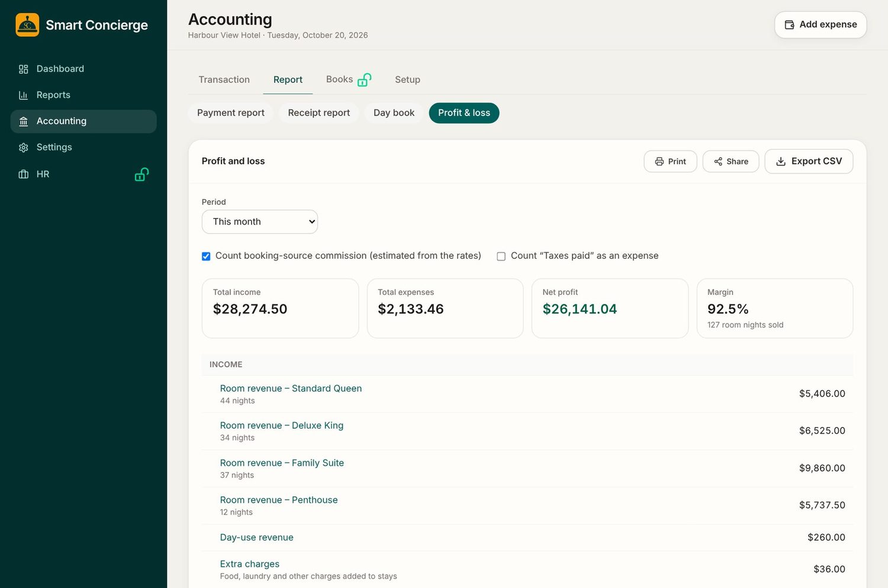The image size is (888, 588).
Task: Click the download icon in Export CSV
Action: tap(781, 162)
